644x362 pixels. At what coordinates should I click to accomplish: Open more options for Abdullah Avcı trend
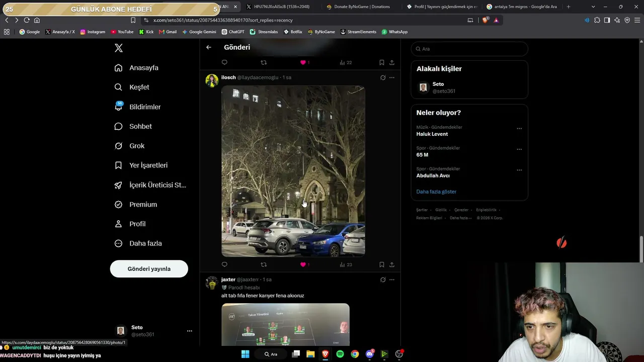point(519,170)
